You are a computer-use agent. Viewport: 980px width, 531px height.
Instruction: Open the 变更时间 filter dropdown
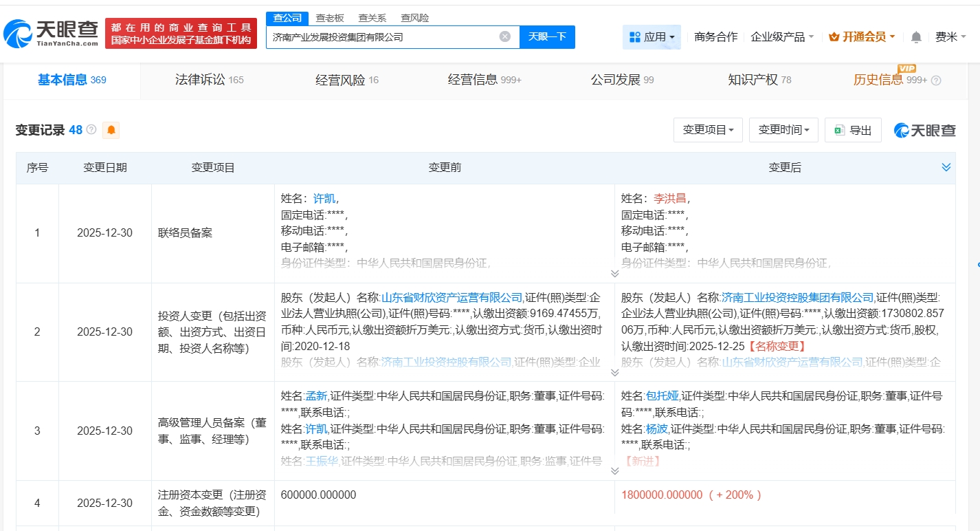[x=783, y=130]
